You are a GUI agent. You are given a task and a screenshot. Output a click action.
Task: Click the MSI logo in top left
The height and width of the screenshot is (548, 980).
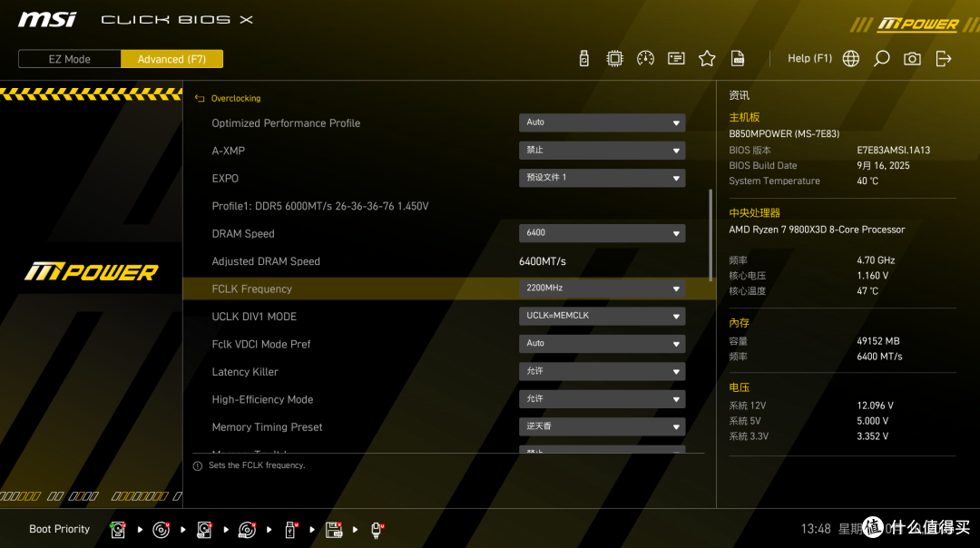[x=47, y=20]
